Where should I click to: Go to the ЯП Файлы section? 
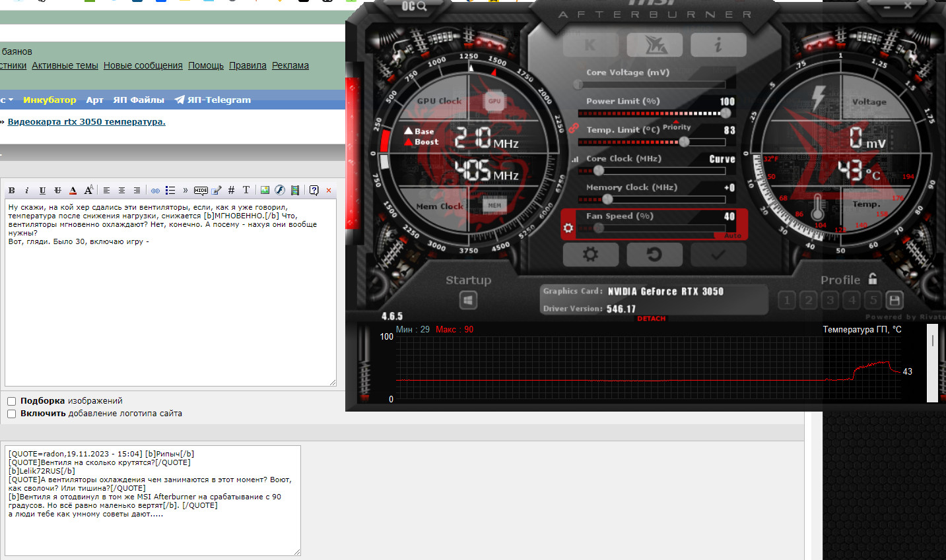[139, 100]
